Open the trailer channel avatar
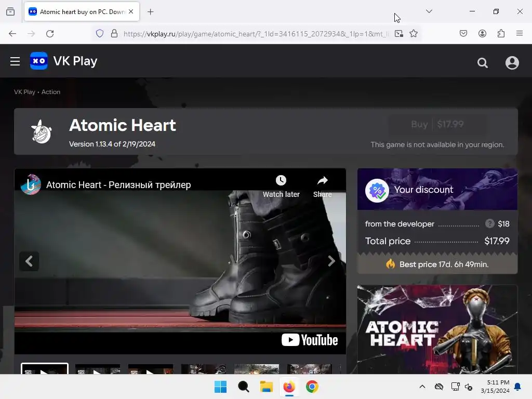Image resolution: width=532 pixels, height=399 pixels. point(31,184)
